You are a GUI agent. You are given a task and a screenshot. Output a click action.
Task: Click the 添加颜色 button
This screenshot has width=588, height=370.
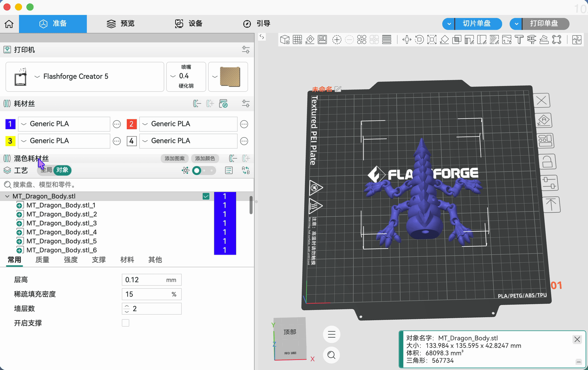(205, 159)
